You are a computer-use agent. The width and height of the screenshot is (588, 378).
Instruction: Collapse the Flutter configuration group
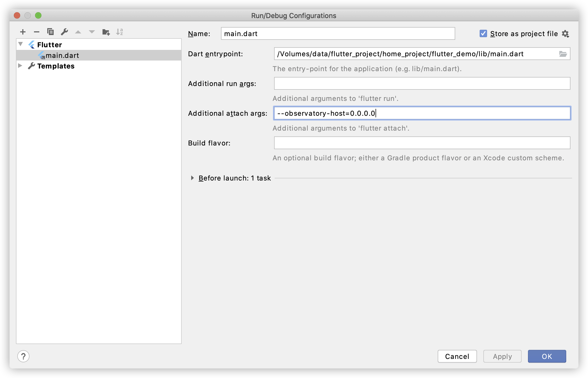pyautogui.click(x=20, y=44)
